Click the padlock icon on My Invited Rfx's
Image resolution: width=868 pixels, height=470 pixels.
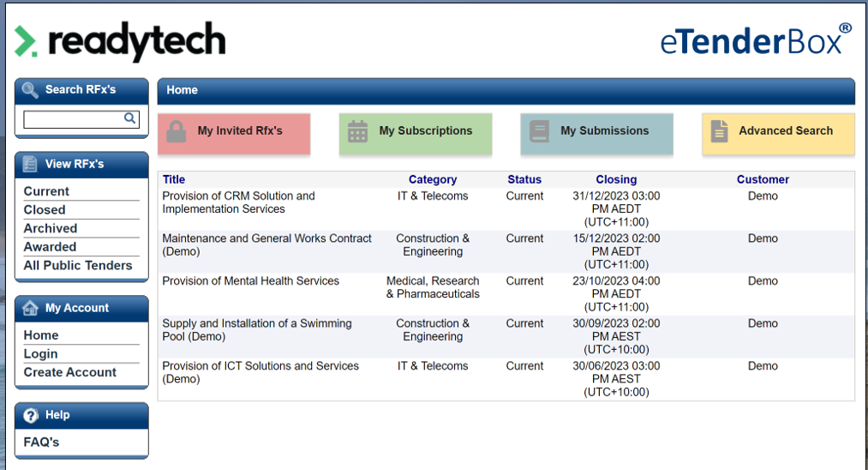point(176,131)
